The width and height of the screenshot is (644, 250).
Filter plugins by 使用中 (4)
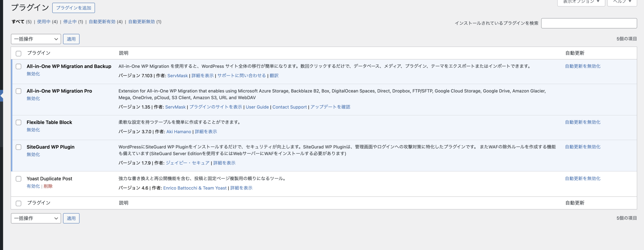(44, 22)
